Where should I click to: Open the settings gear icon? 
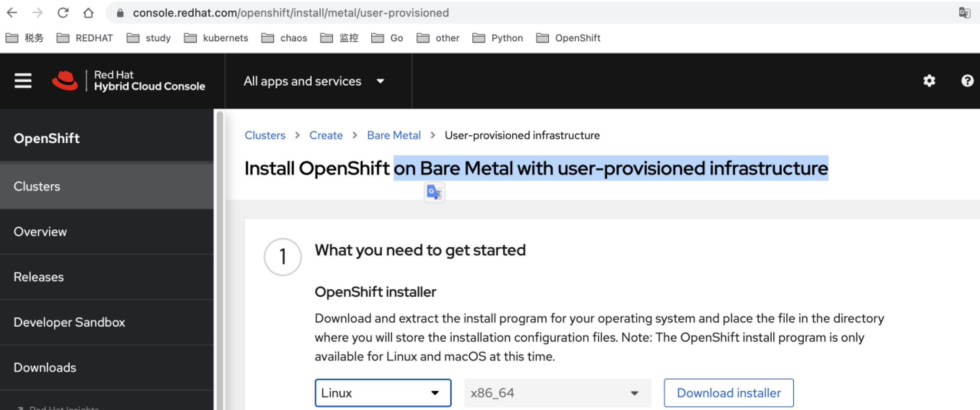tap(929, 81)
